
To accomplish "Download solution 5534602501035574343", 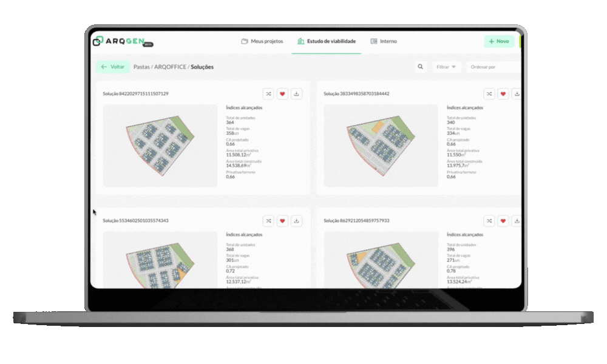I will click(x=296, y=221).
